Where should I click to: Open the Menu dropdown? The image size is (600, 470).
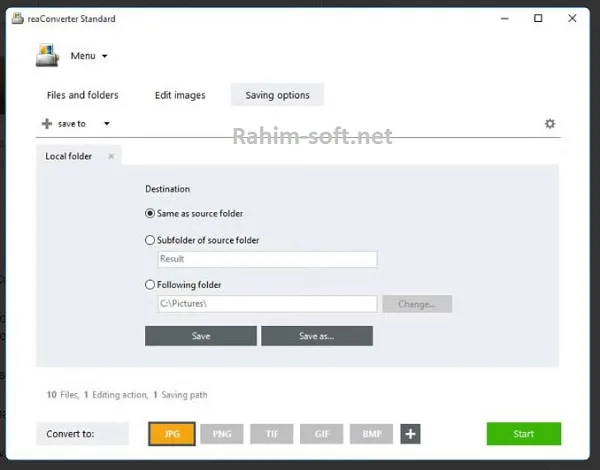click(89, 56)
